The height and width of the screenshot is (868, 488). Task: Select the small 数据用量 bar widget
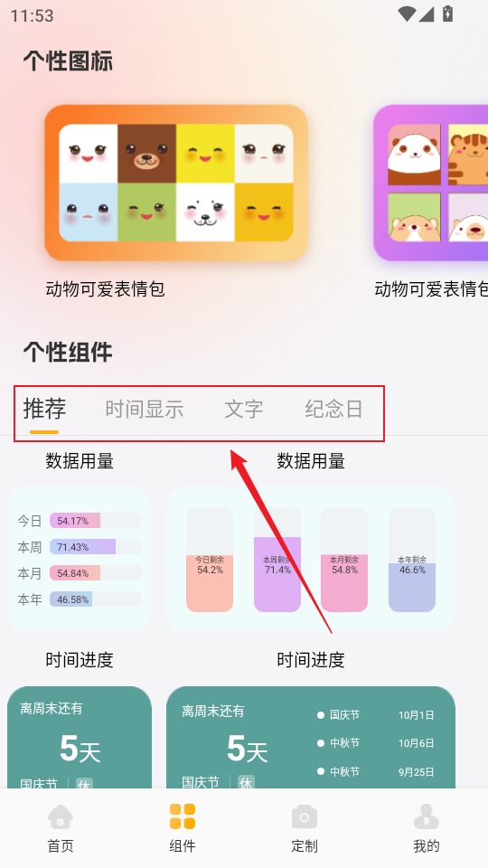coord(80,560)
